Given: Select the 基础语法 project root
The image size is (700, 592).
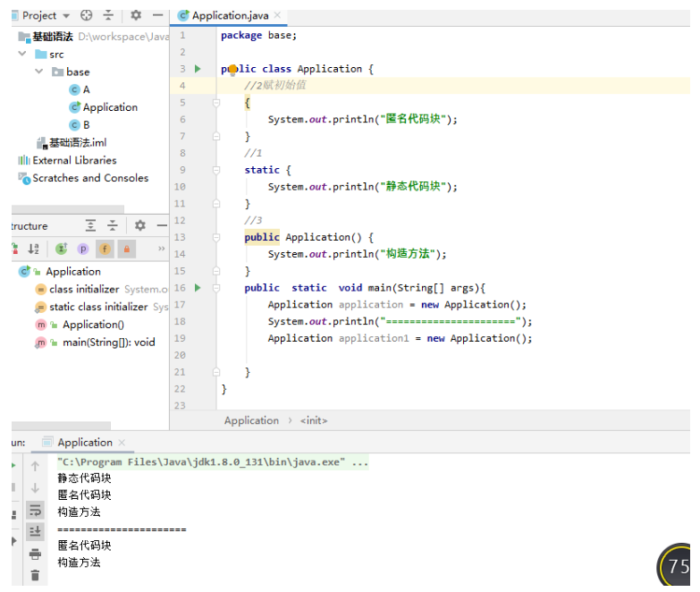Looking at the screenshot, I should pos(46,37).
